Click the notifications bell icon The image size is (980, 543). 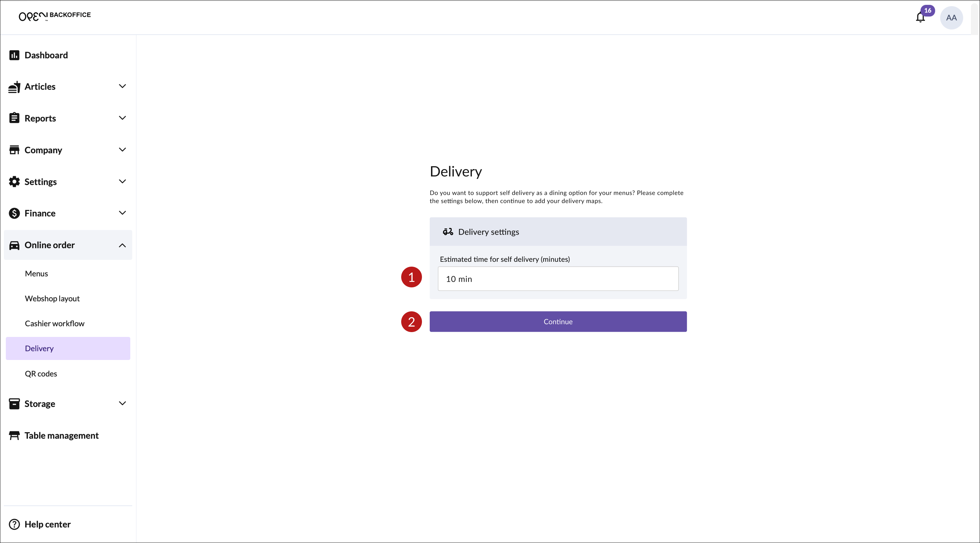(920, 17)
